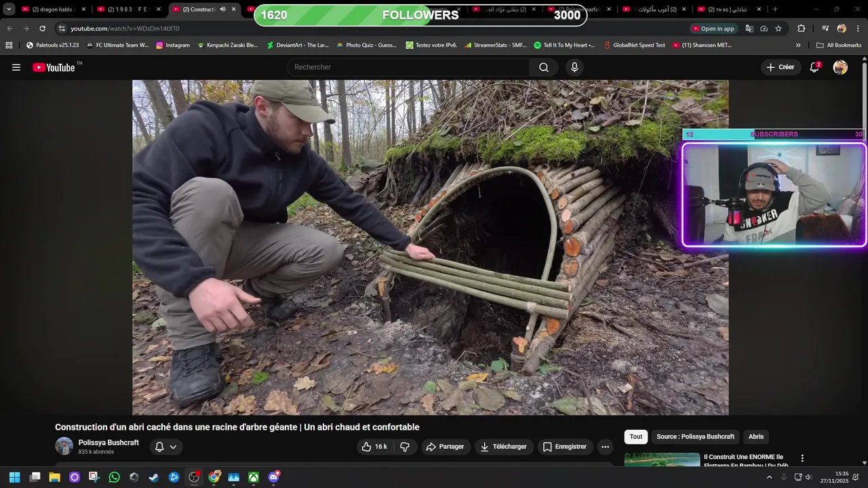Click the search magnifier button
The height and width of the screenshot is (488, 868).
[x=544, y=67]
